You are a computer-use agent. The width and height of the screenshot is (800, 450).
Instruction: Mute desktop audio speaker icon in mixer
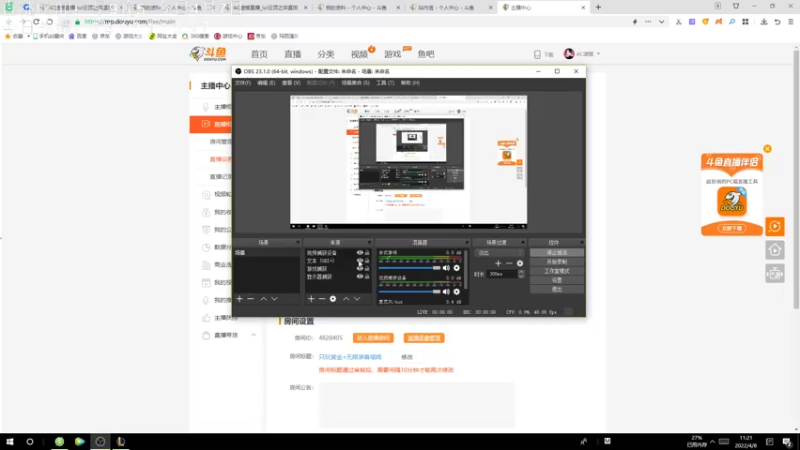(446, 268)
